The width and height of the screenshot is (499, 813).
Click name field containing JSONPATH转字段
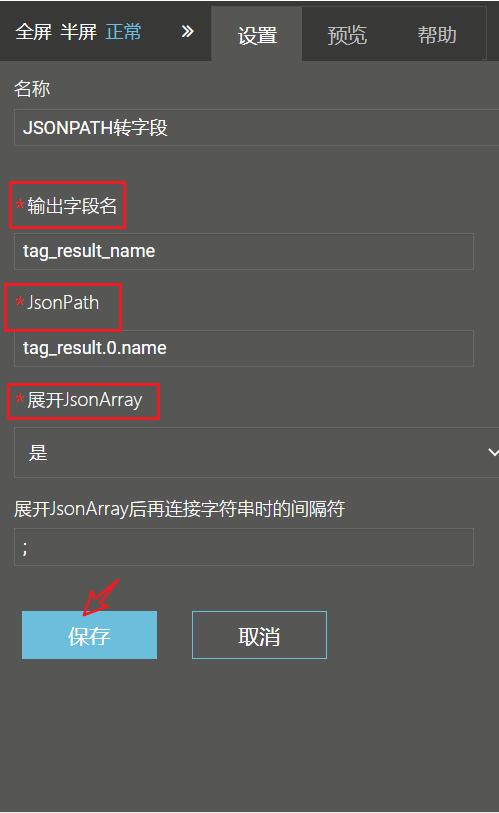tap(256, 128)
